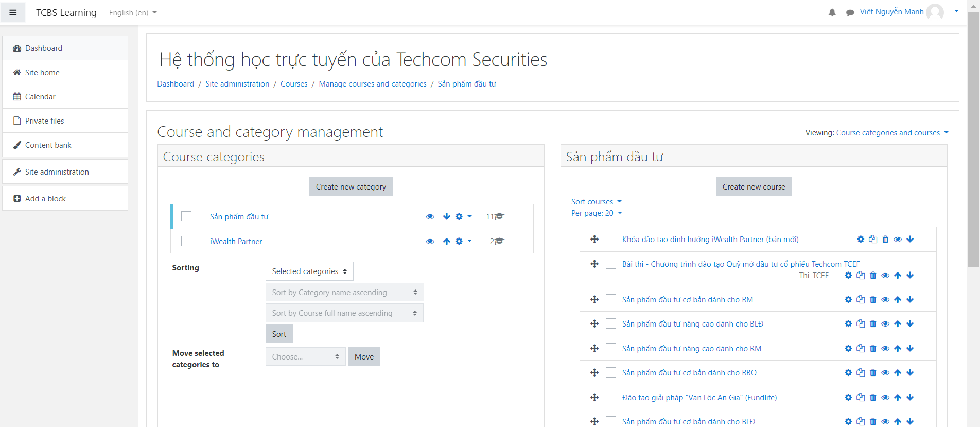Hide the Sản phẩm đầu tư category
This screenshot has width=980, height=427.
[x=430, y=216]
